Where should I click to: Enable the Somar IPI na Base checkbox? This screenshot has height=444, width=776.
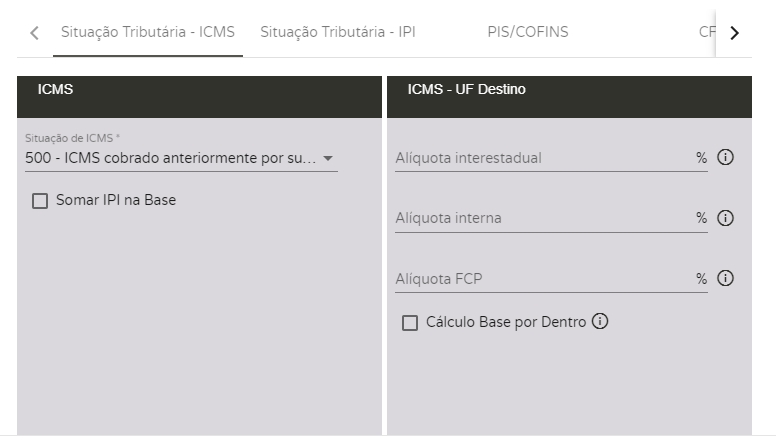coord(40,200)
